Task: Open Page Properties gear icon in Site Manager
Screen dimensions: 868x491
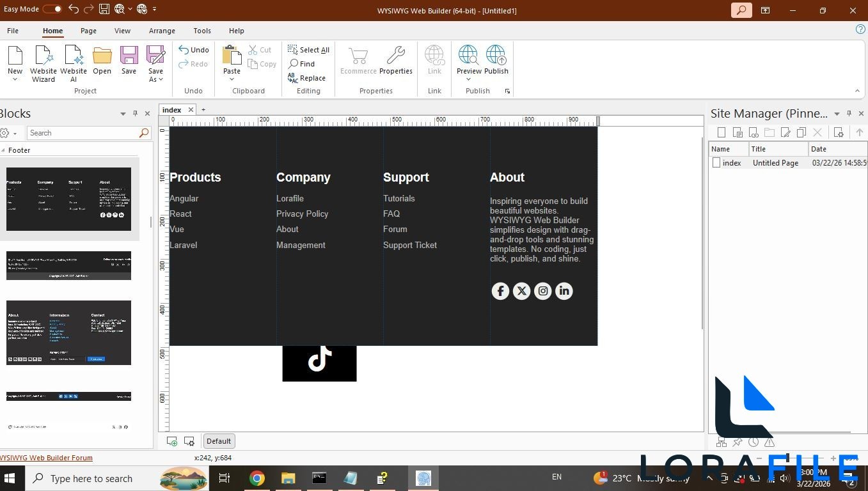Action: [839, 132]
